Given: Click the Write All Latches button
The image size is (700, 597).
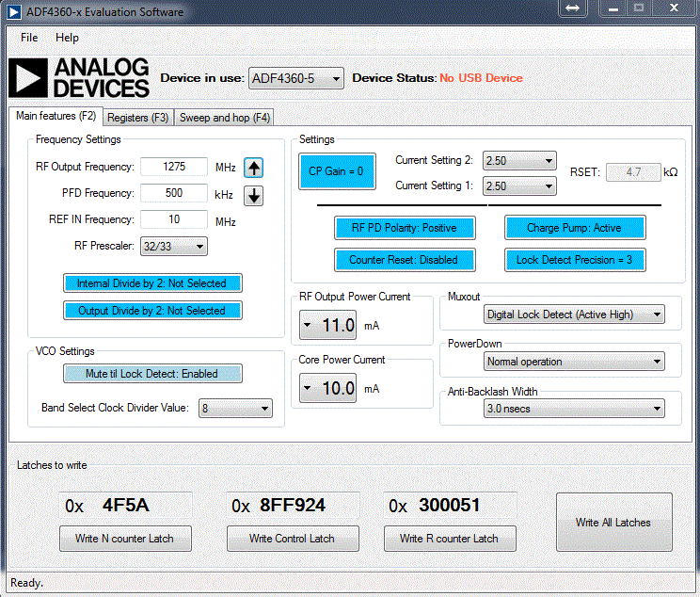Looking at the screenshot, I should (613, 522).
